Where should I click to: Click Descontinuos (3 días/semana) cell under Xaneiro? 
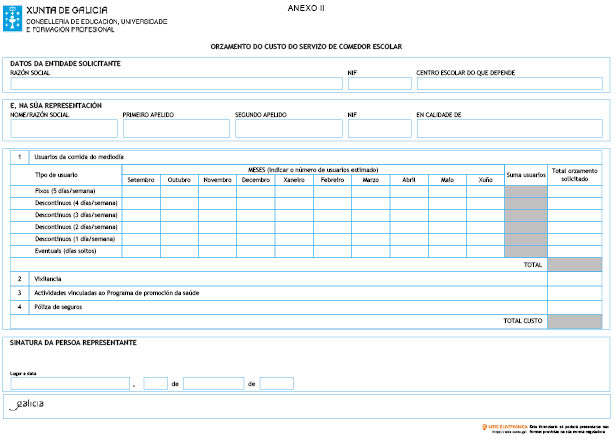point(294,215)
